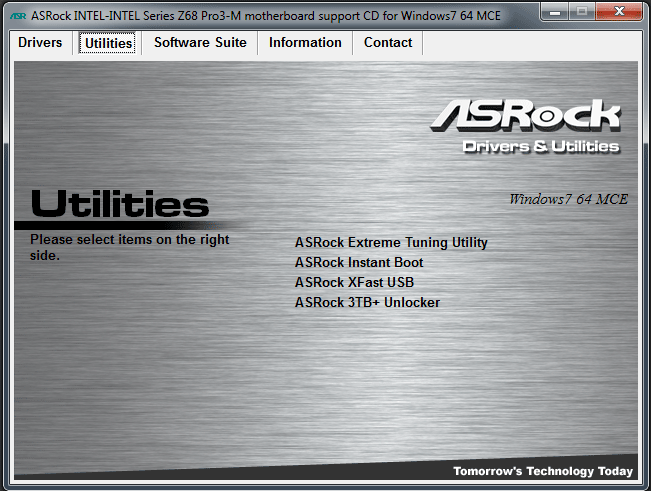Minimize the ASRock support CD window
The height and width of the screenshot is (491, 651).
pos(555,11)
